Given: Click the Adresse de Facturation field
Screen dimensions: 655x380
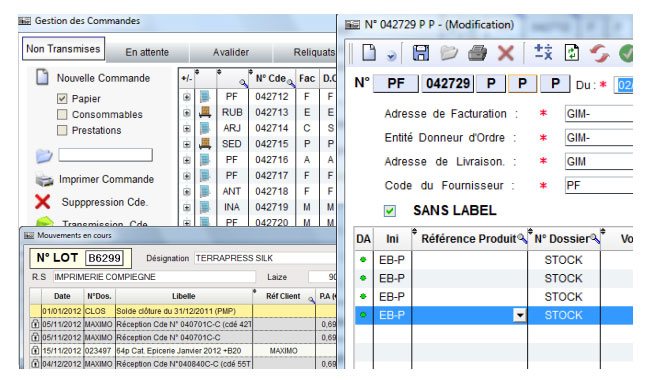Looking at the screenshot, I should [x=599, y=114].
